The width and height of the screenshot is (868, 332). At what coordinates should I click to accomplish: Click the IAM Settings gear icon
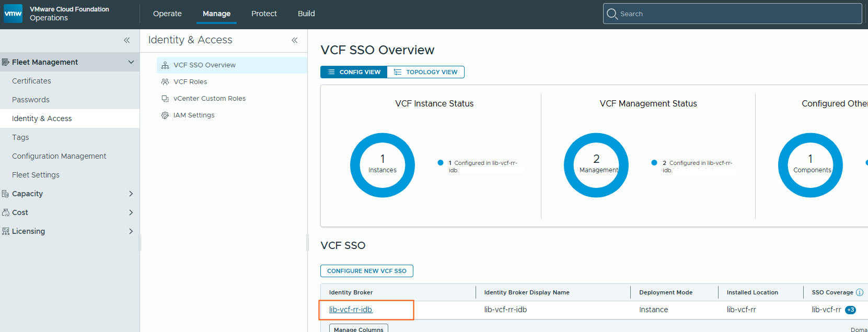coord(165,115)
